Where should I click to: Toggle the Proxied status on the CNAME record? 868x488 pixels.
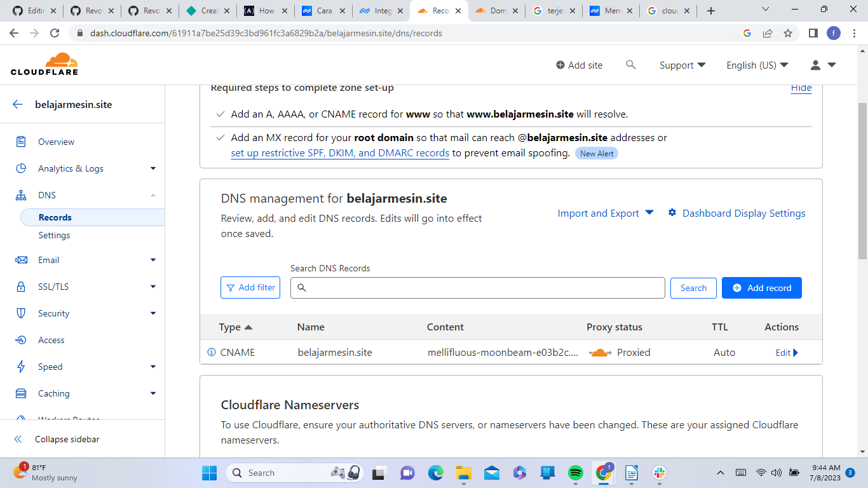(599, 352)
